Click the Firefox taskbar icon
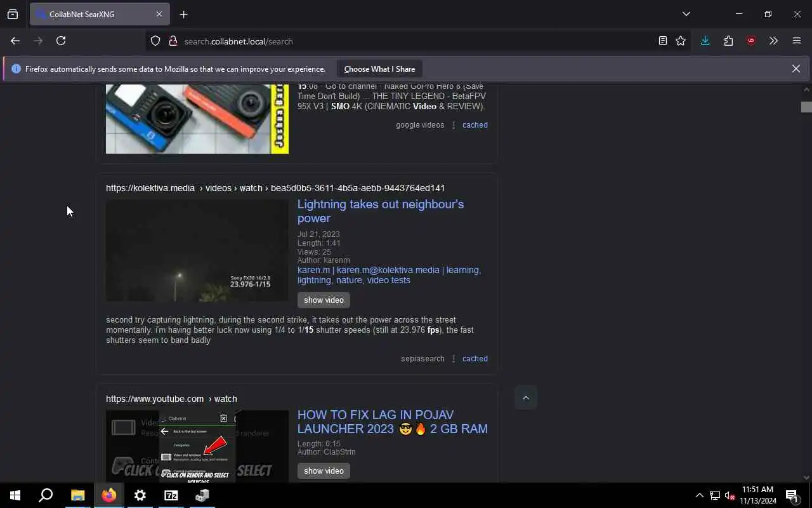Viewport: 812px width, 508px height. [108, 495]
